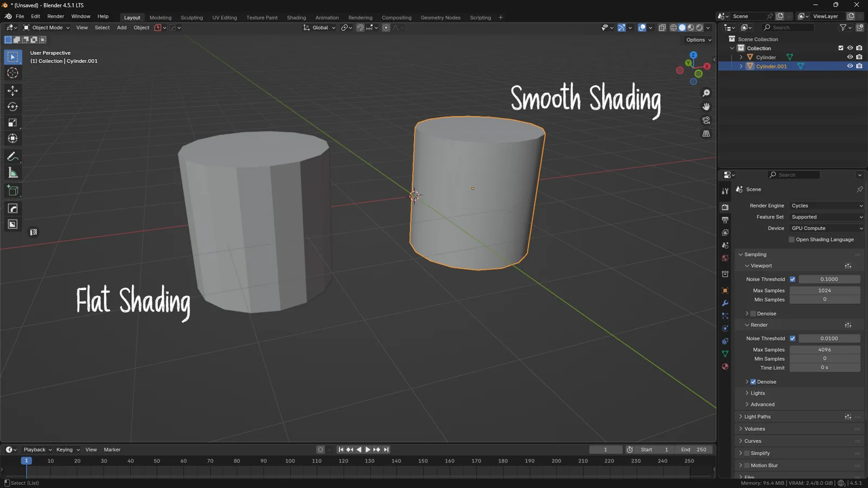868x488 pixels.
Task: Uncheck the Render Denoise checkbox
Action: point(753,382)
